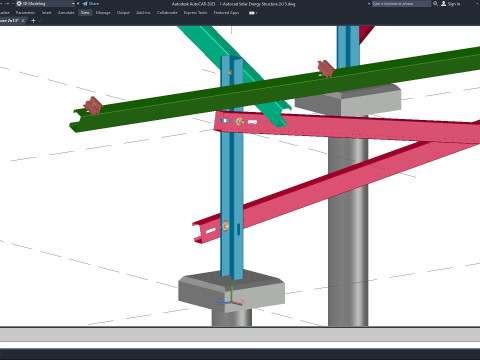Viewport: 480px width, 360px height.
Task: Expand the arrow left of search box
Action: click(369, 4)
